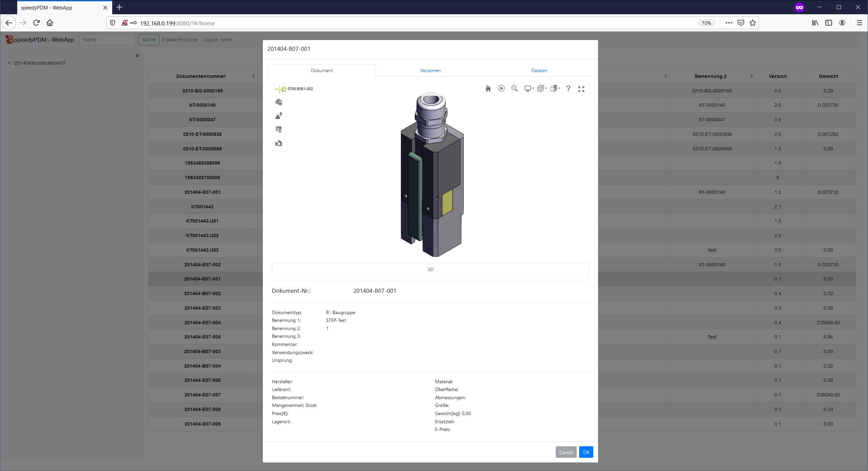Viewport: 868px width, 471px height.
Task: Click the Cancel button in dialog
Action: (566, 452)
